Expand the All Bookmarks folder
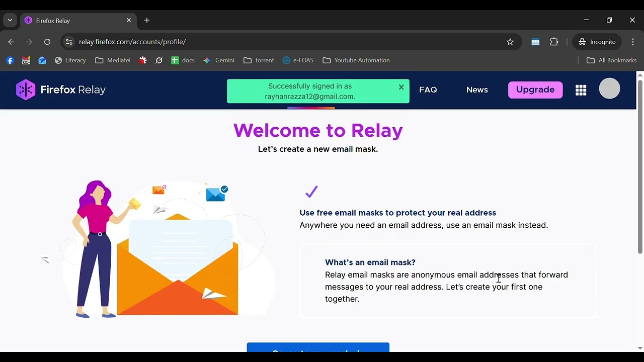 [612, 60]
